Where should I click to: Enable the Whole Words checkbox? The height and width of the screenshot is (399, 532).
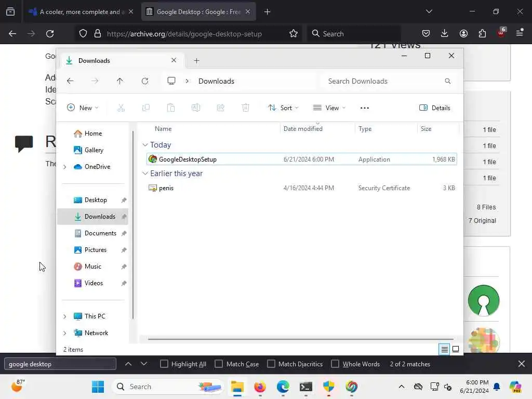click(x=335, y=364)
